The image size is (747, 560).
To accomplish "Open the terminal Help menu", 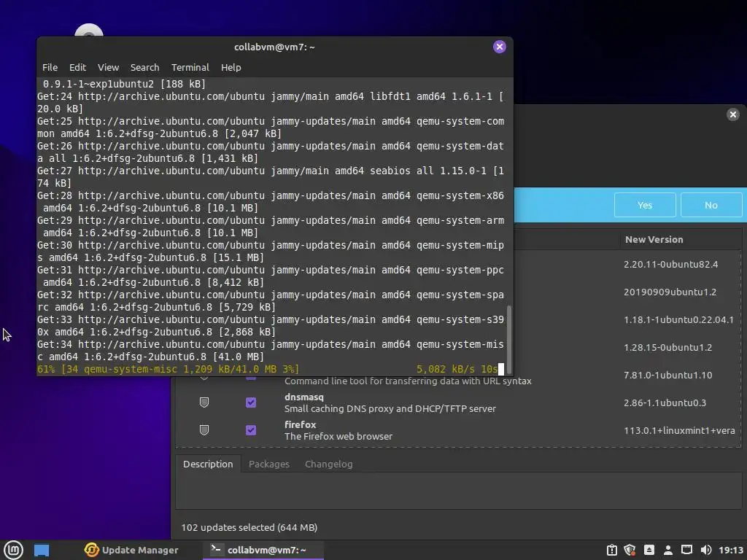I will (x=231, y=68).
